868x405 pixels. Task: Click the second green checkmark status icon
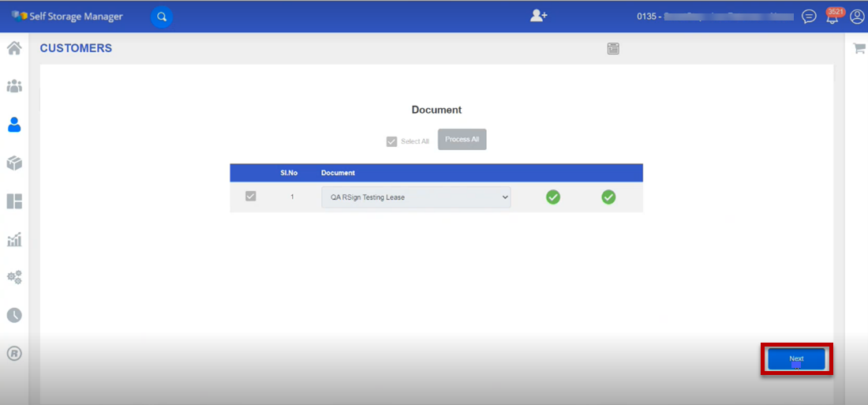pyautogui.click(x=608, y=197)
